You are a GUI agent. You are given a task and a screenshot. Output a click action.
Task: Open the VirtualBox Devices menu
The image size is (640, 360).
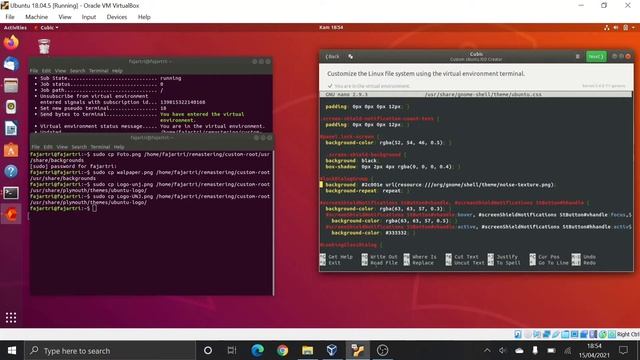[x=117, y=17]
